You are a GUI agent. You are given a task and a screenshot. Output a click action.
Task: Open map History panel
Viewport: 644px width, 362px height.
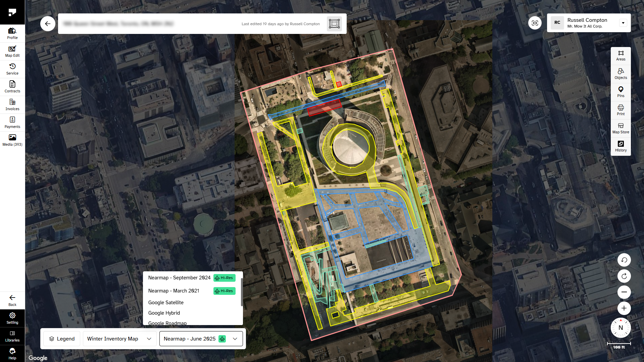621,146
